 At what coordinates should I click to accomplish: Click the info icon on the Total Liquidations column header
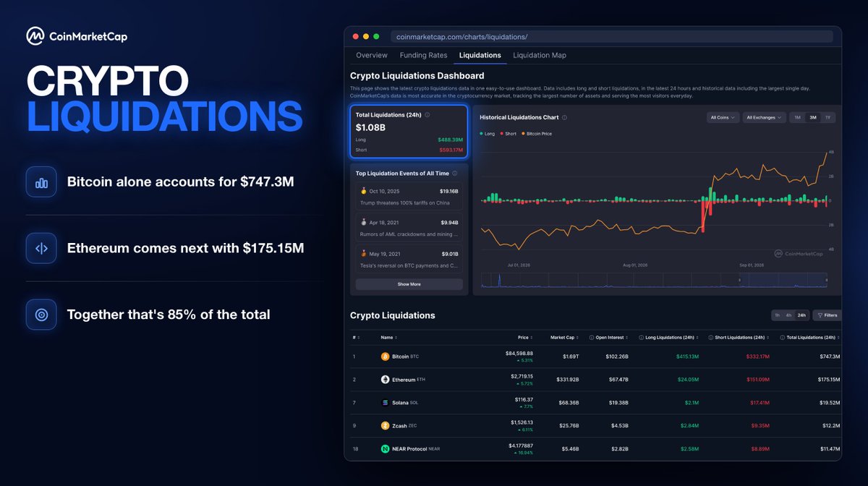tap(783, 338)
